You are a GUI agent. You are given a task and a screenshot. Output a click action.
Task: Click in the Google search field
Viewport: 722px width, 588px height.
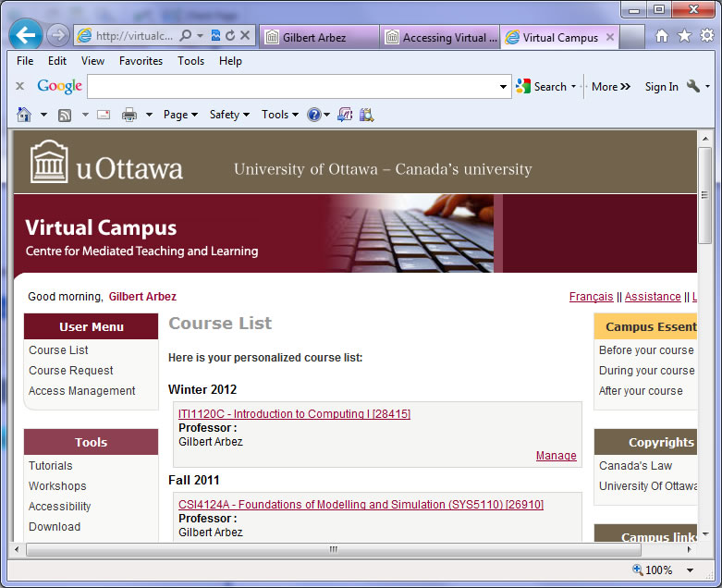pyautogui.click(x=293, y=87)
